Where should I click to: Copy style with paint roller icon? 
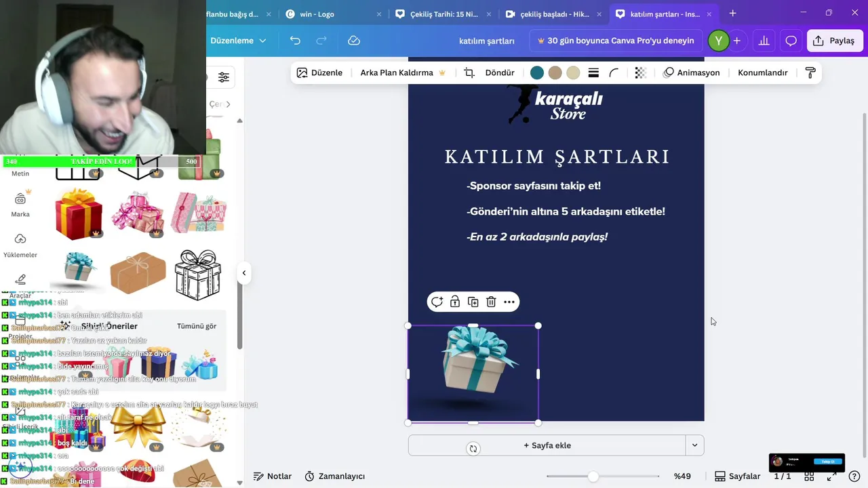[810, 73]
